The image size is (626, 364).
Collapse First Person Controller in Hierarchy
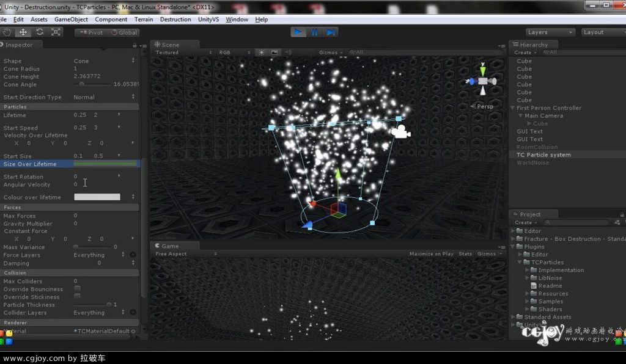click(x=513, y=108)
